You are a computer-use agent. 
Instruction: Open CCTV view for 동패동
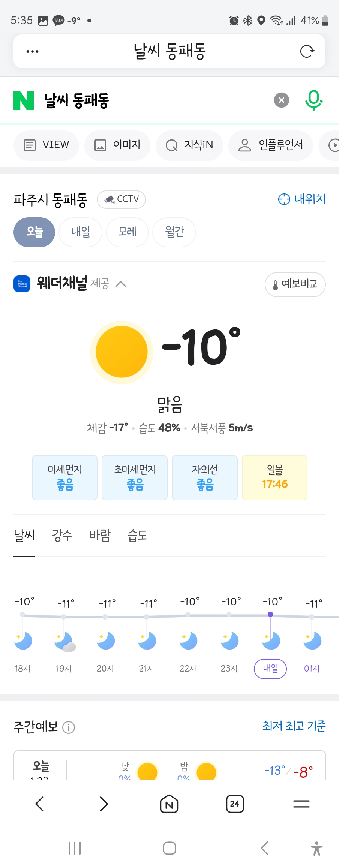tap(121, 199)
